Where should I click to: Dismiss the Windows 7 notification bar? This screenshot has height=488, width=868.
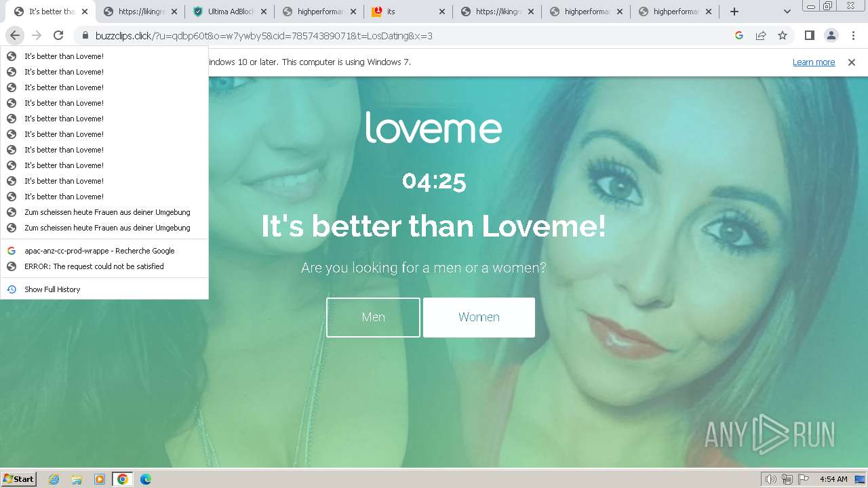[852, 62]
